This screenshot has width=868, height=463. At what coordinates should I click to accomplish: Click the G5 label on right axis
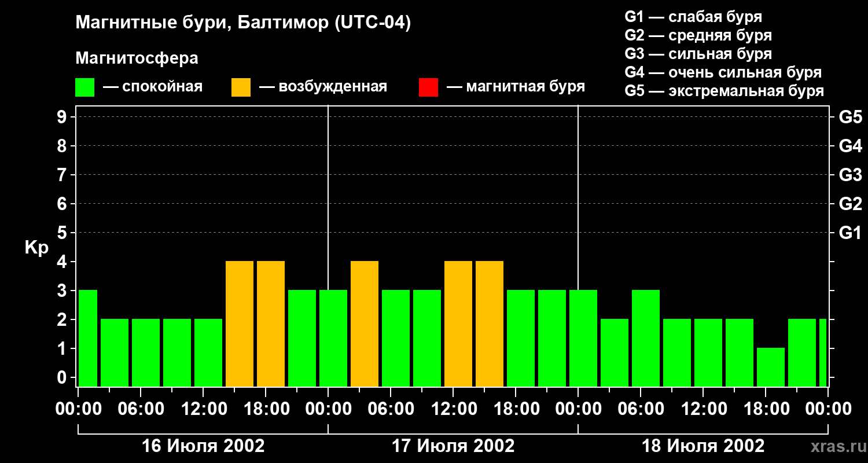click(850, 117)
